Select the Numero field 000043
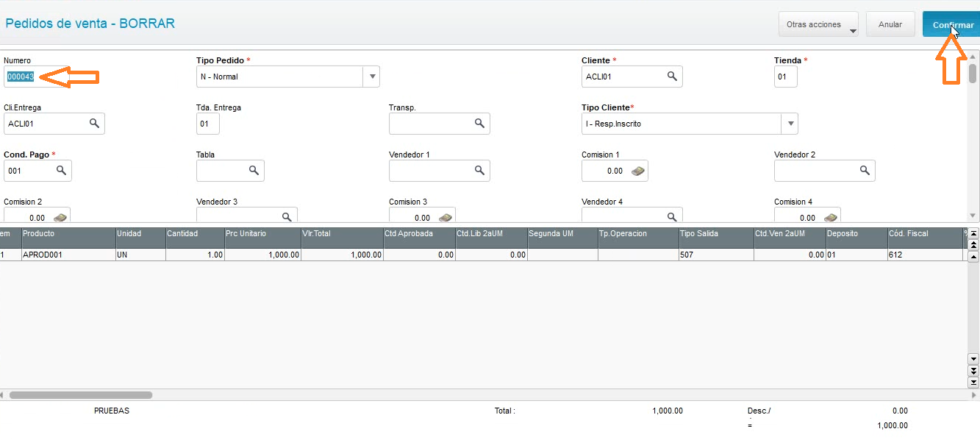980x440 pixels. tap(21, 77)
